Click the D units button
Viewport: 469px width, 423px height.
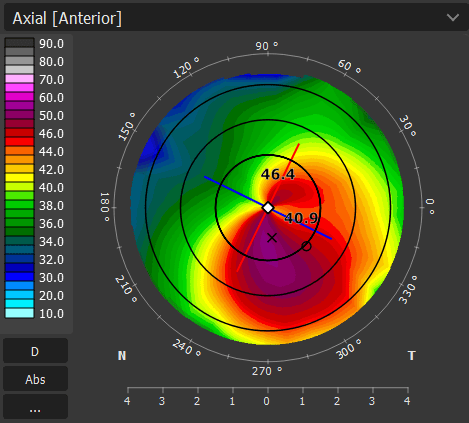pos(35,351)
